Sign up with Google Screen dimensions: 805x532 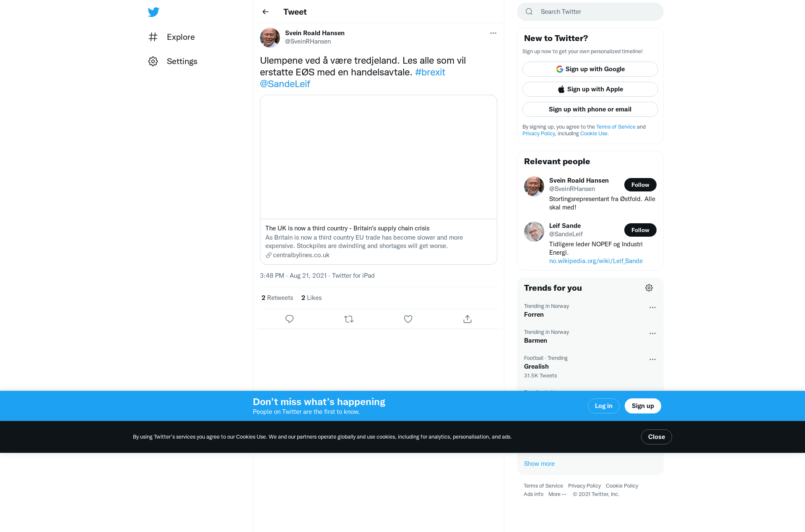click(590, 69)
